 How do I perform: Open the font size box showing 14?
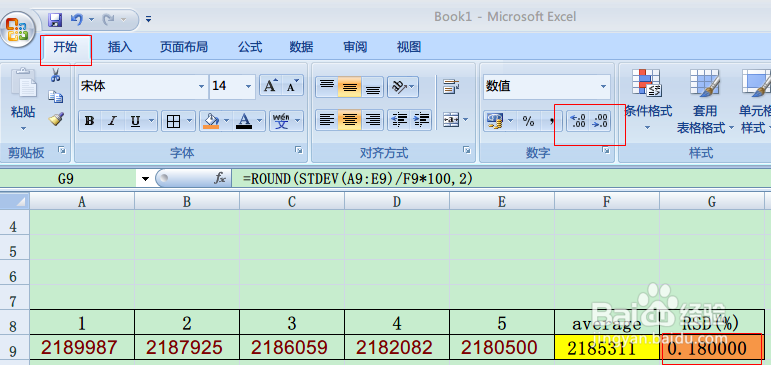click(232, 87)
